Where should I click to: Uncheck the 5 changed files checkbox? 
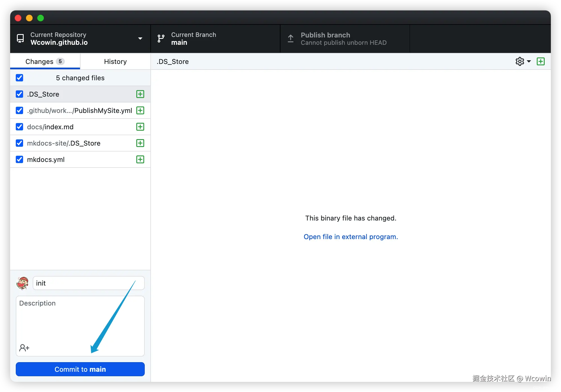pyautogui.click(x=19, y=78)
